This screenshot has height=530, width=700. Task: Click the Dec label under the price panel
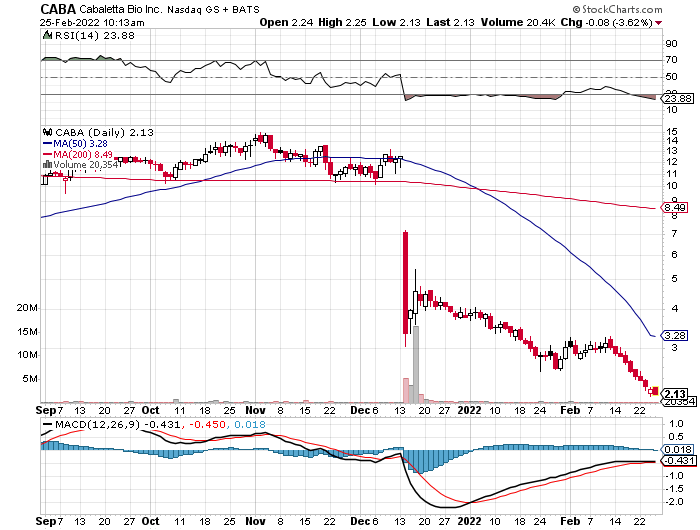(x=359, y=410)
